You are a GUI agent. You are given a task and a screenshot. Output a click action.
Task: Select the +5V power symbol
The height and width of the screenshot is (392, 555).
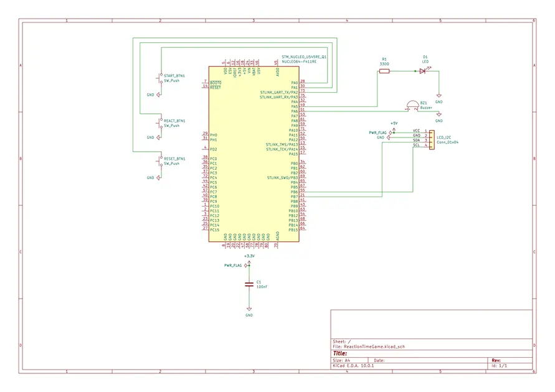pyautogui.click(x=394, y=129)
